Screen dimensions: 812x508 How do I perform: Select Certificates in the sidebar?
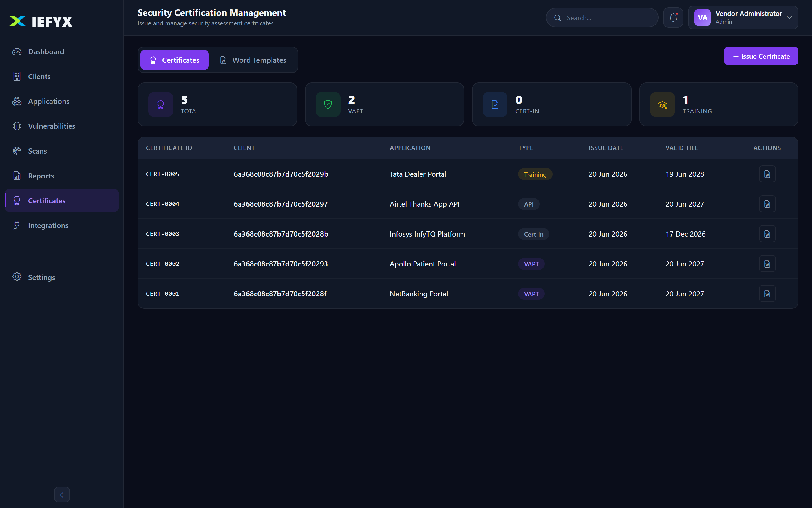pyautogui.click(x=62, y=201)
